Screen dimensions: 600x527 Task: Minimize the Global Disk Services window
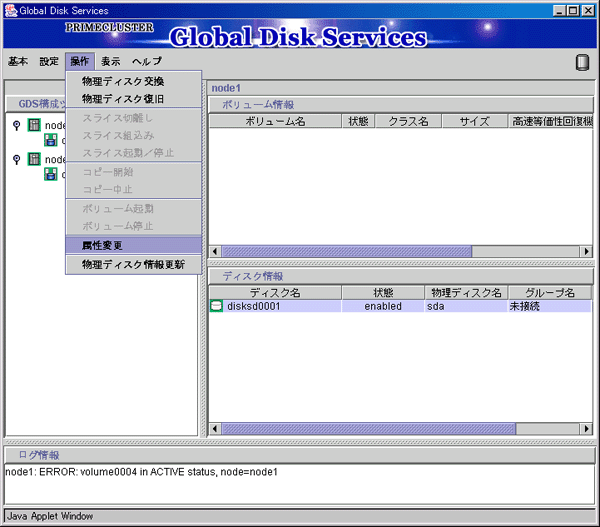559,11
